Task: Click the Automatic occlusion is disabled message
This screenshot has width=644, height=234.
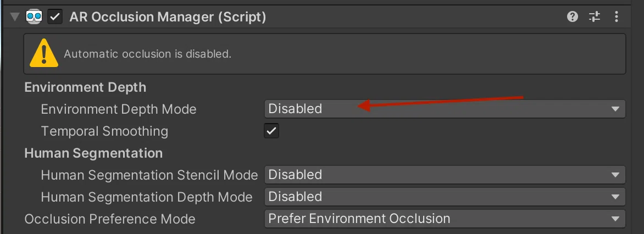Action: (x=147, y=54)
